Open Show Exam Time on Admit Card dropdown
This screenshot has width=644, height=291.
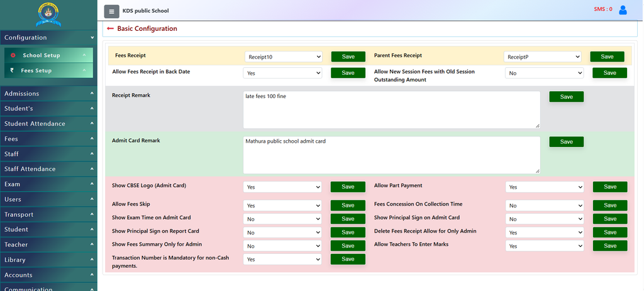(x=282, y=219)
